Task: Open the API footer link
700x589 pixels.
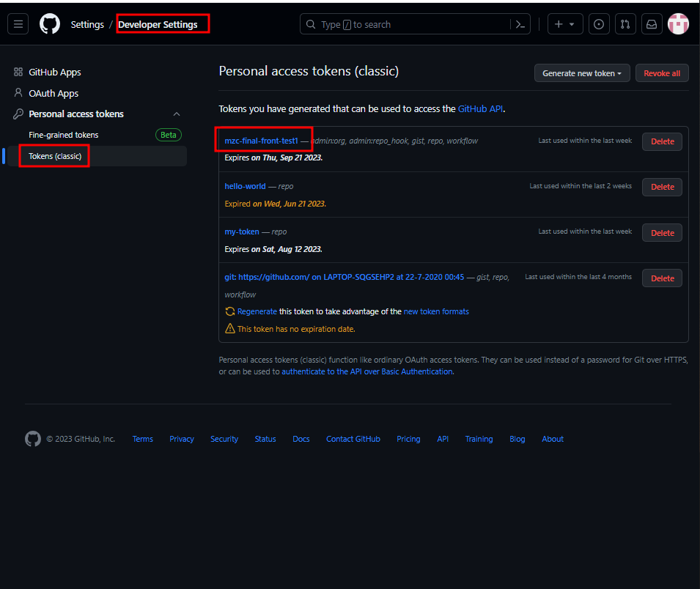Action: pyautogui.click(x=443, y=439)
